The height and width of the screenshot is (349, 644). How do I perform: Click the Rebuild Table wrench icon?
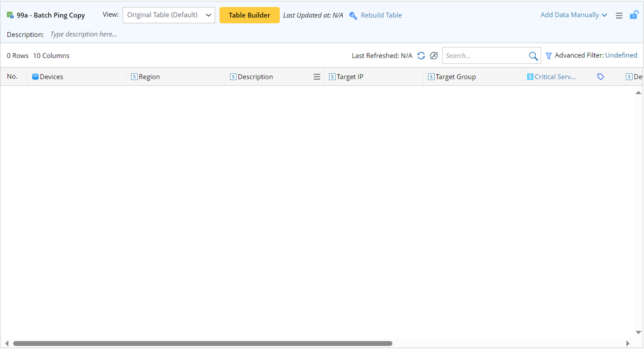point(353,16)
